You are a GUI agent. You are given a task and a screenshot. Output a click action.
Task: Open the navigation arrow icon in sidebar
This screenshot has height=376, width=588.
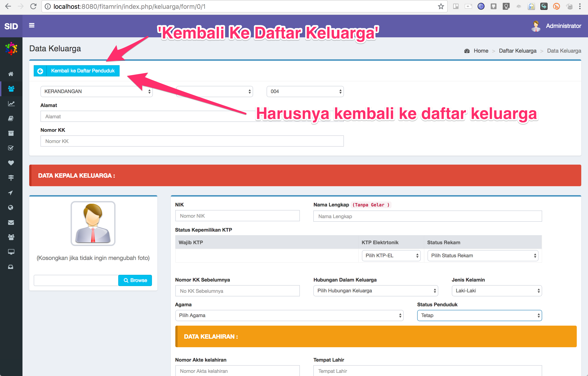11,192
